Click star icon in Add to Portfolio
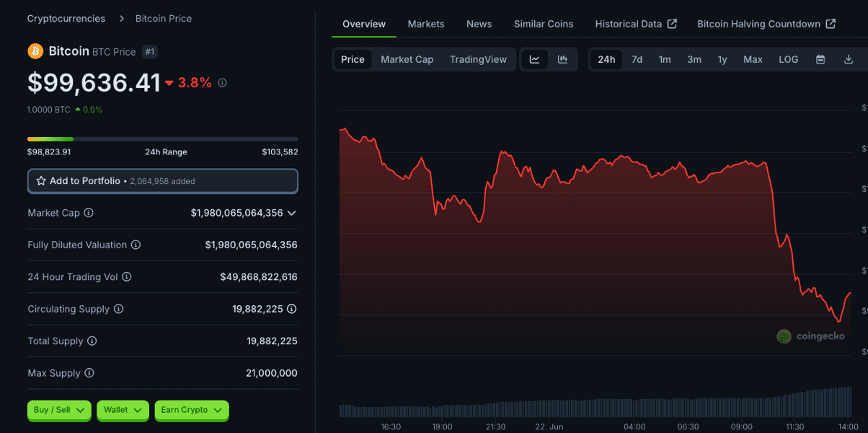Viewport: 868px width, 433px height. [x=41, y=181]
